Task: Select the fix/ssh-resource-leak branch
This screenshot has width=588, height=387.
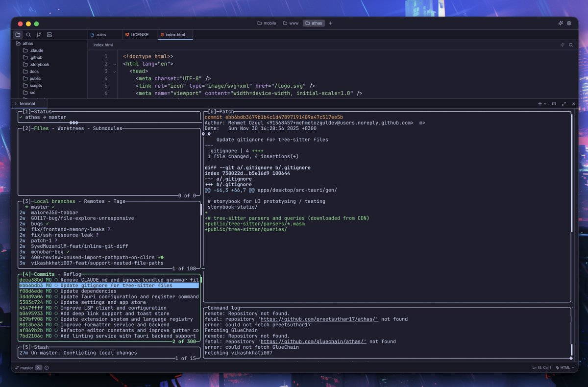Action: tap(109, 235)
